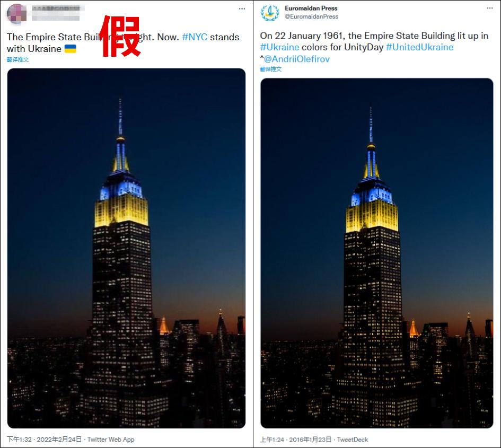Open the #Ukraine hashtag link
501x448 pixels.
pos(279,47)
